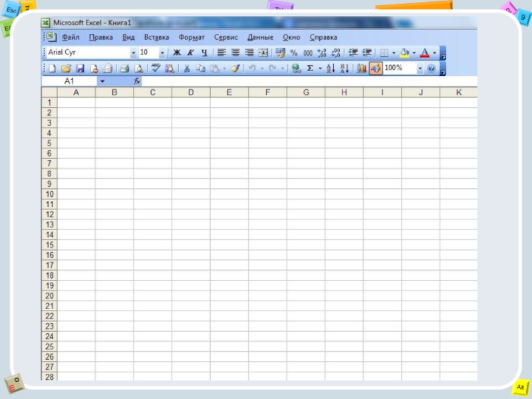Viewport: 532px width, 399px height.
Task: Click the yellow fill color bucket
Action: pos(404,53)
